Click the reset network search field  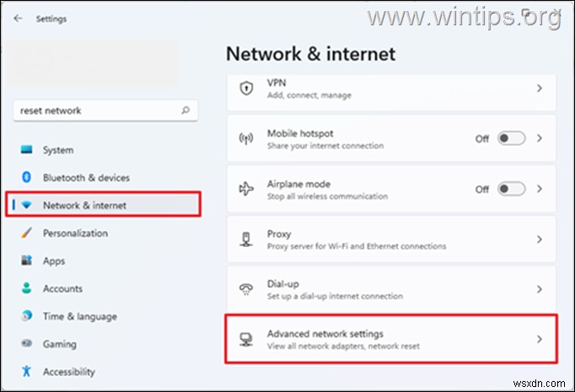[93, 110]
